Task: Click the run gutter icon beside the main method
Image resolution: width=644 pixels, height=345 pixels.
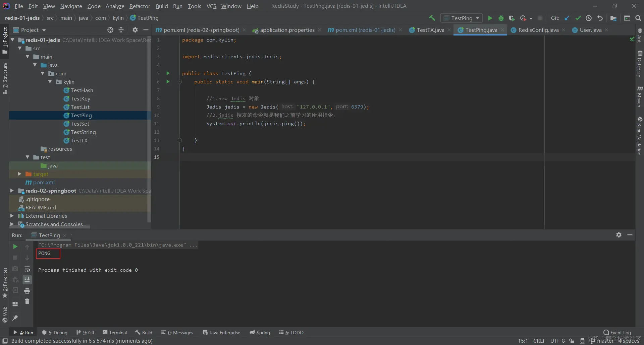Action: point(168,81)
